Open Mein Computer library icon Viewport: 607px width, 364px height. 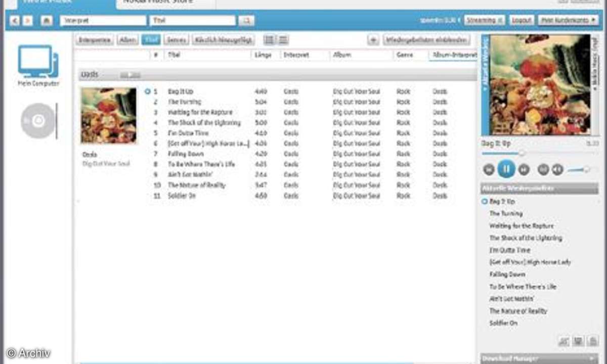[38, 61]
